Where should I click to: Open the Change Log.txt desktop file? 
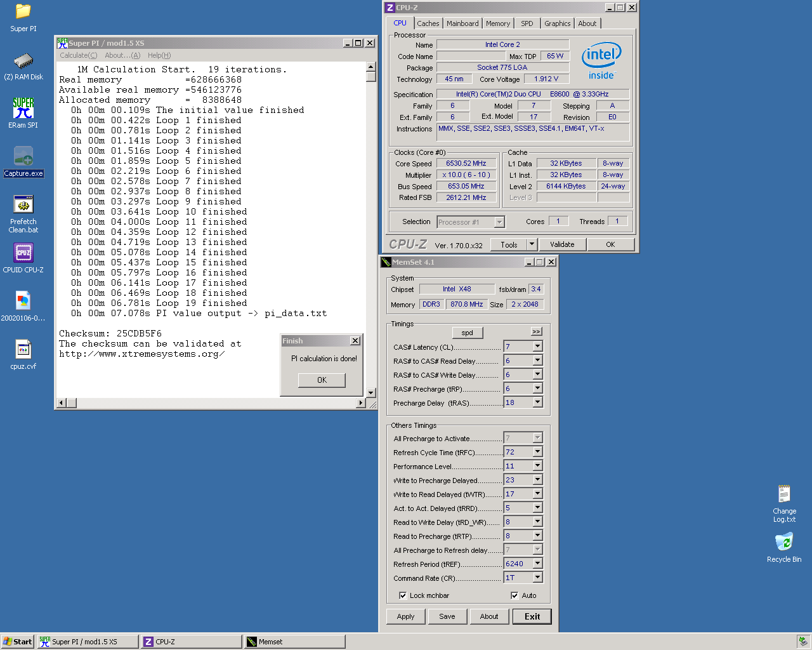[784, 504]
